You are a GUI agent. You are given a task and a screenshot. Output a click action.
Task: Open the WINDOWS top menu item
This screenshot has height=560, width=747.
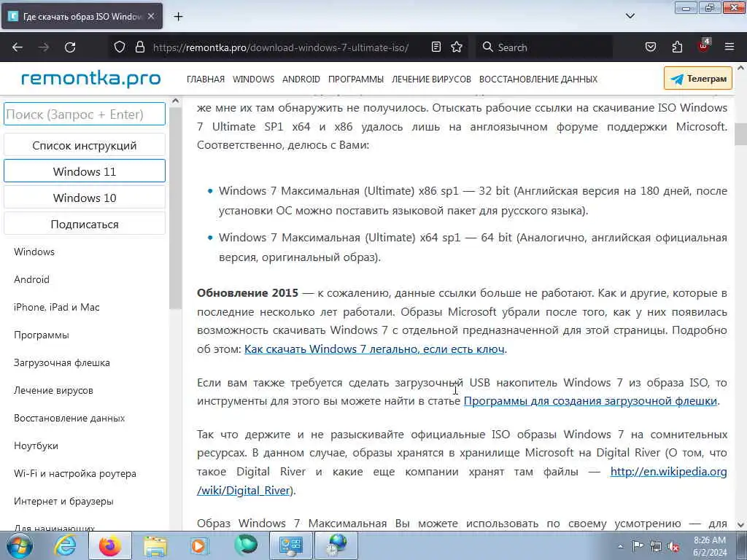pyautogui.click(x=253, y=79)
